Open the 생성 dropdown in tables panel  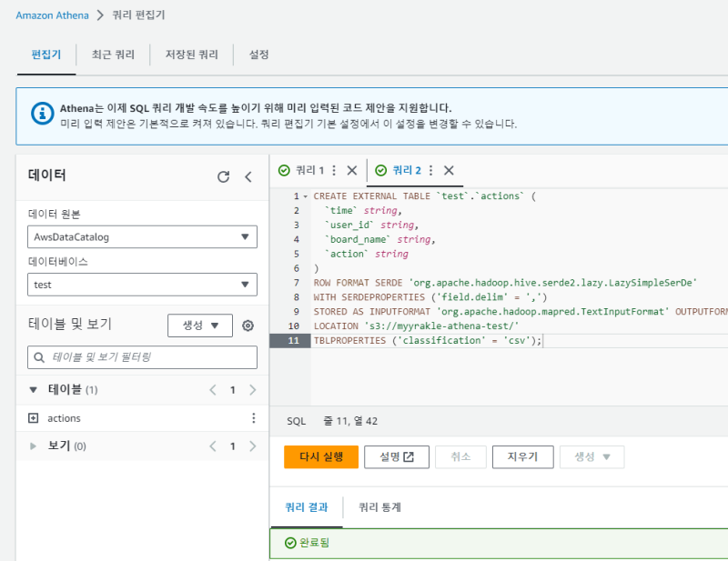tap(200, 326)
